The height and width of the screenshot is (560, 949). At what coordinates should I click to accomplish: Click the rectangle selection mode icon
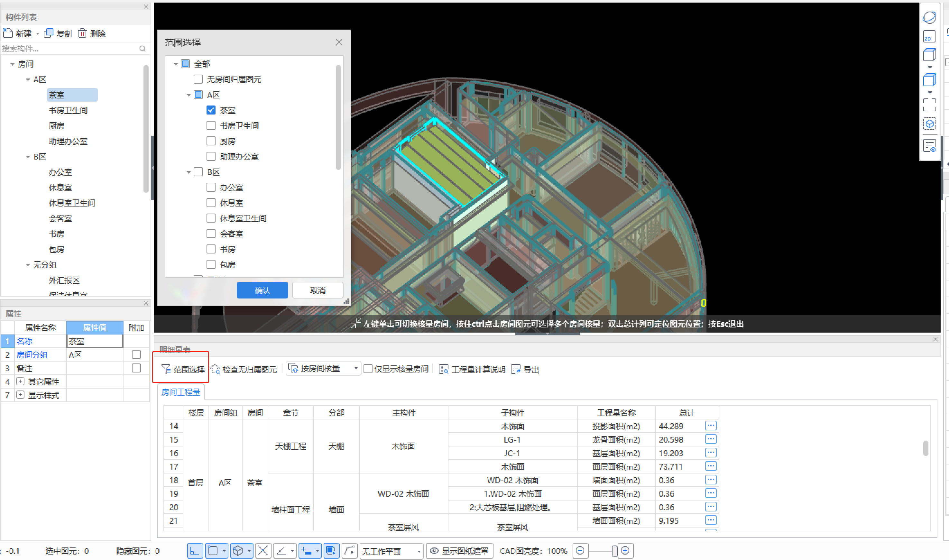(213, 551)
